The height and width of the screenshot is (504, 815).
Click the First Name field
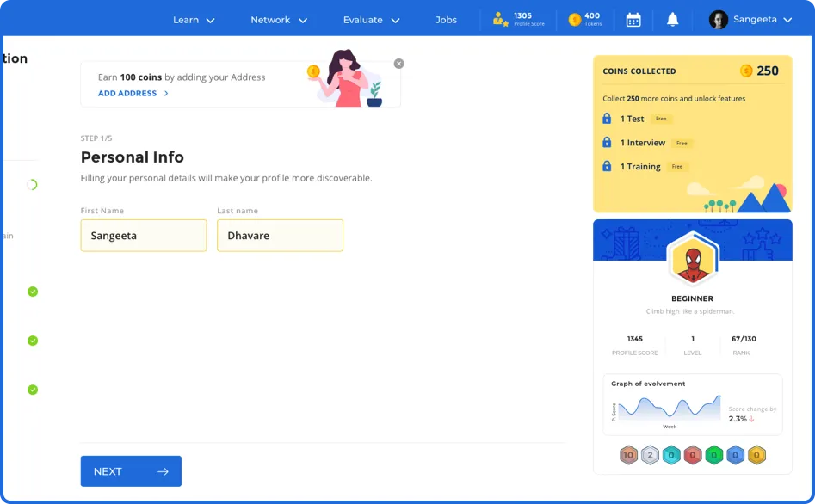[144, 236]
